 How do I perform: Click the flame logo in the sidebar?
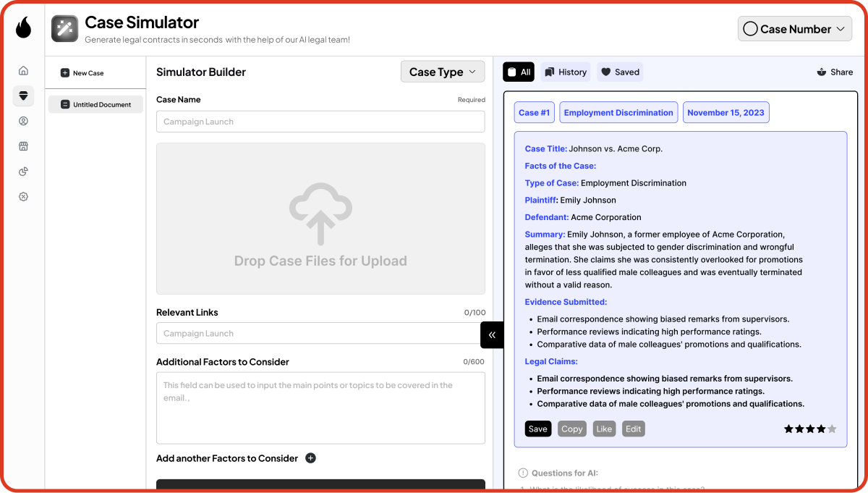(x=23, y=28)
